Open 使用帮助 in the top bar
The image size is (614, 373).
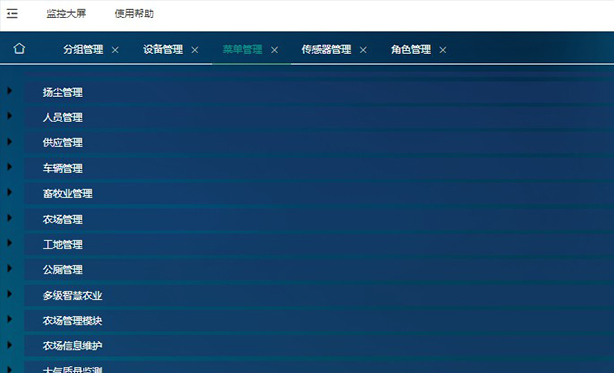pyautogui.click(x=134, y=14)
